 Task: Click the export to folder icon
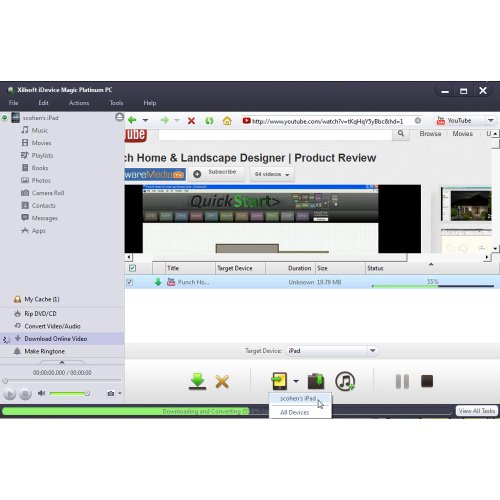316,381
